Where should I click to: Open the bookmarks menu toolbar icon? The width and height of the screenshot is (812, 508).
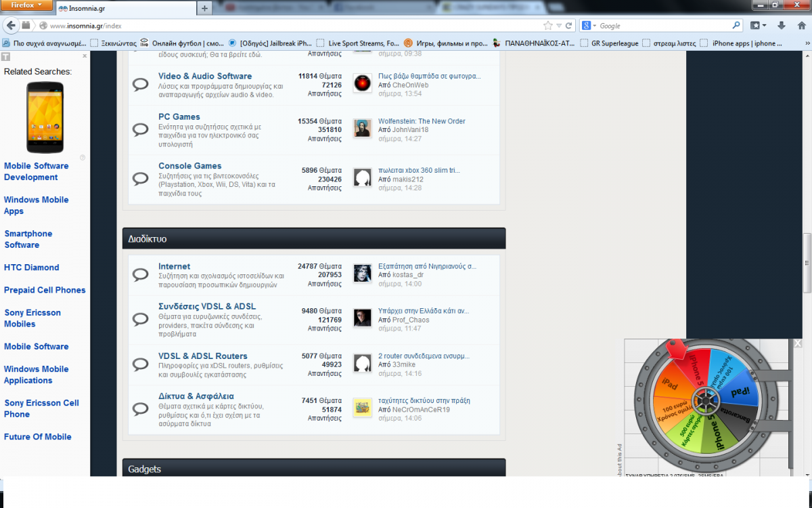pos(759,26)
